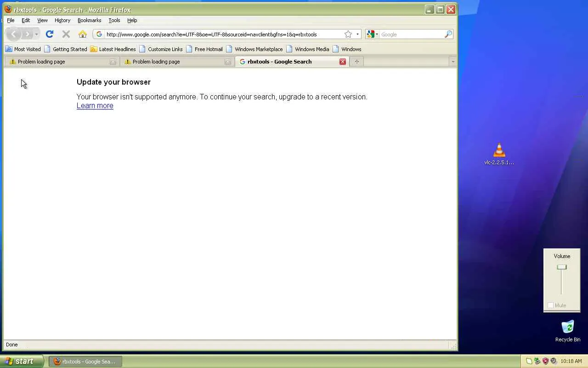The height and width of the screenshot is (368, 588).
Task: Open the File menu
Action: [x=11, y=20]
